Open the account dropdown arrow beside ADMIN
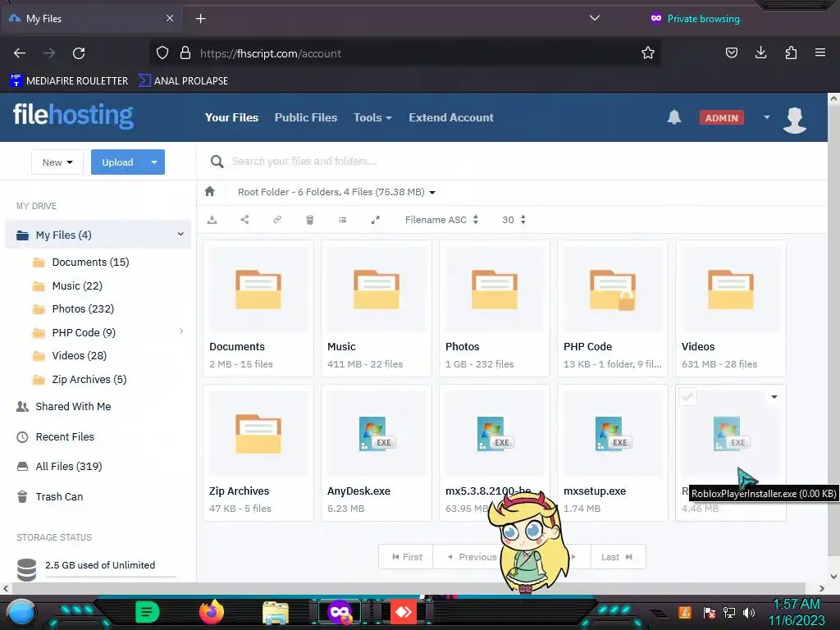 click(x=767, y=117)
